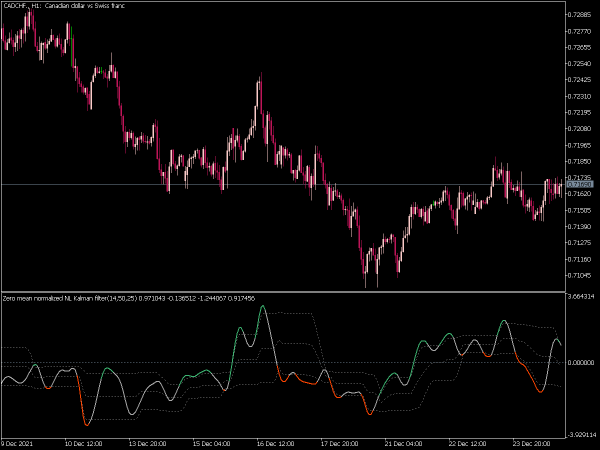Image resolution: width=600 pixels, height=450 pixels.
Task: Pick the 0.72310 price scale value
Action: point(580,96)
